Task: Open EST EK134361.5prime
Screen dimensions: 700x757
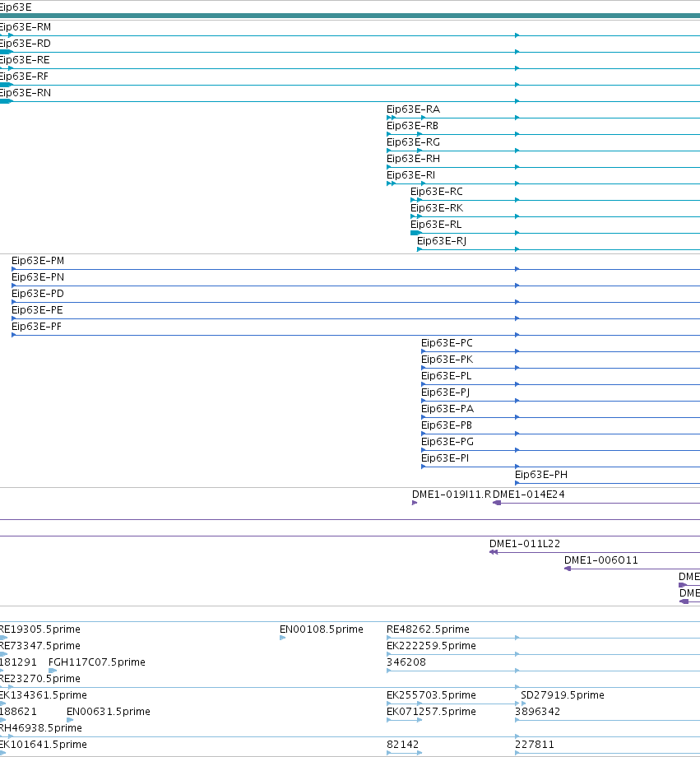Action: pos(44,694)
